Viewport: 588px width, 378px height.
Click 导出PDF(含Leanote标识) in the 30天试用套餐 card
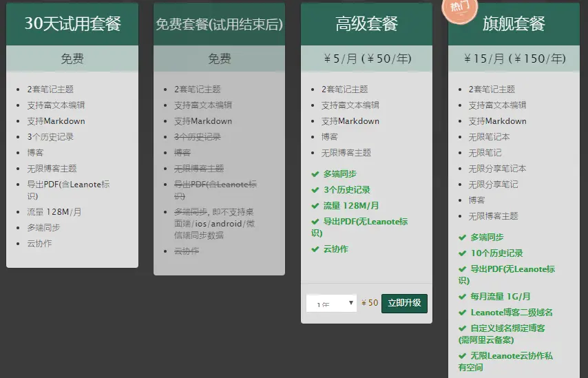click(x=68, y=190)
